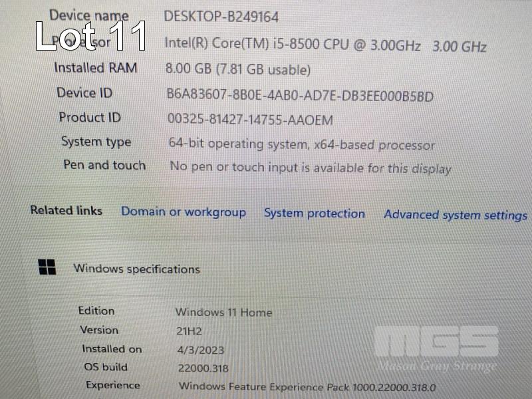Select the Device ID value string
This screenshot has width=532, height=399.
300,95
